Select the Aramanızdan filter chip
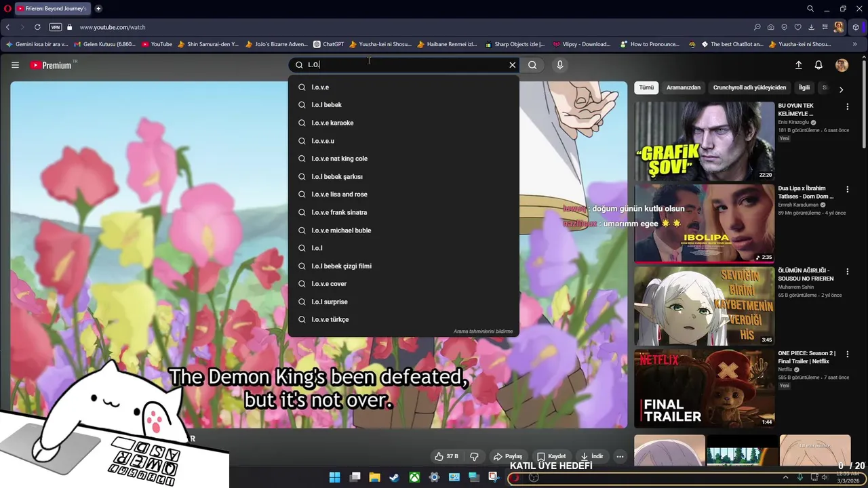The image size is (868, 488). coord(683,87)
